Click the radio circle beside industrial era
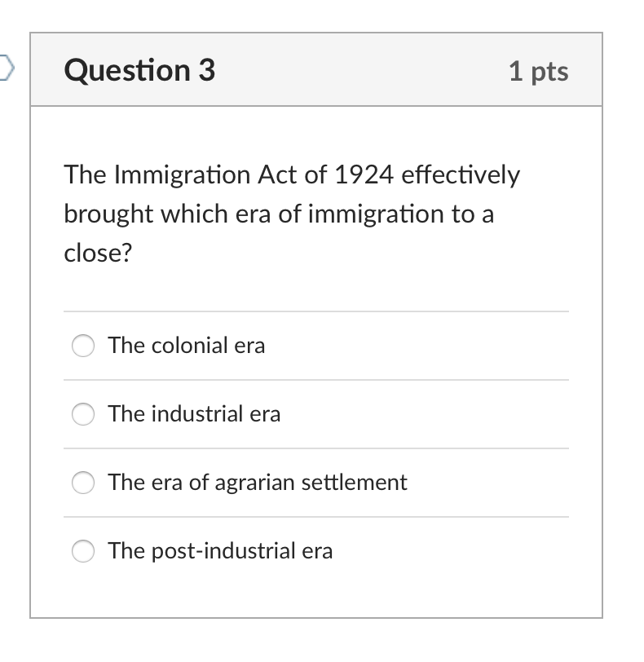Screen dimensions: 644x662 pos(82,414)
